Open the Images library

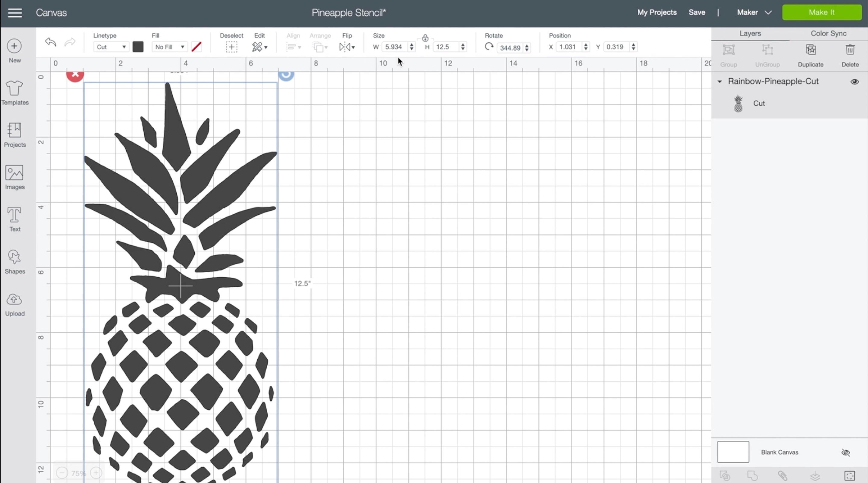click(x=14, y=177)
